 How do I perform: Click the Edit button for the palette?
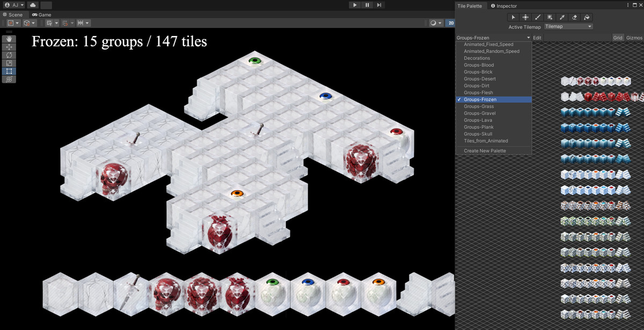click(x=537, y=37)
